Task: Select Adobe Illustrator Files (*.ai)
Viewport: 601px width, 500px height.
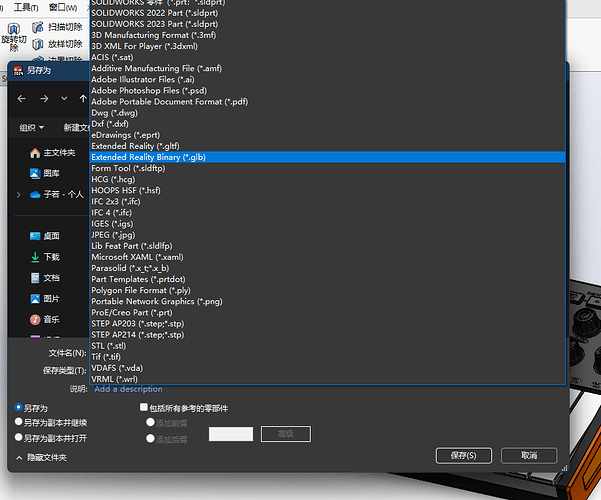Action: [327, 80]
